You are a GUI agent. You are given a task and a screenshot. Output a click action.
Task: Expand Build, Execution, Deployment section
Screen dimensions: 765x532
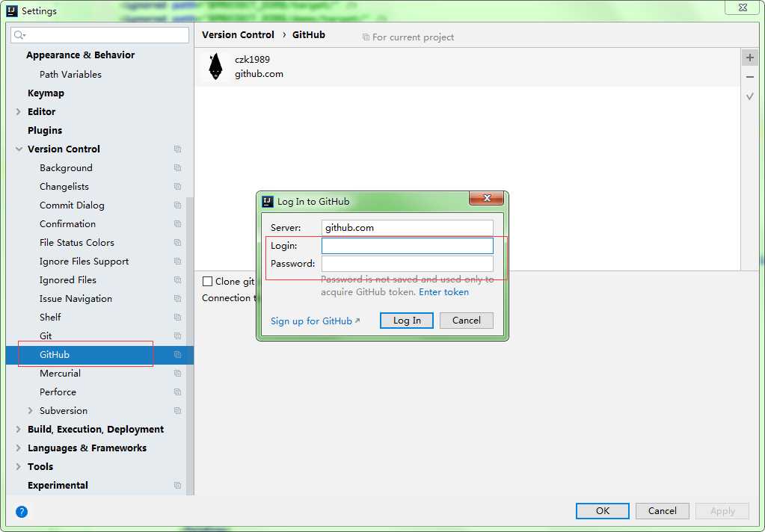19,430
